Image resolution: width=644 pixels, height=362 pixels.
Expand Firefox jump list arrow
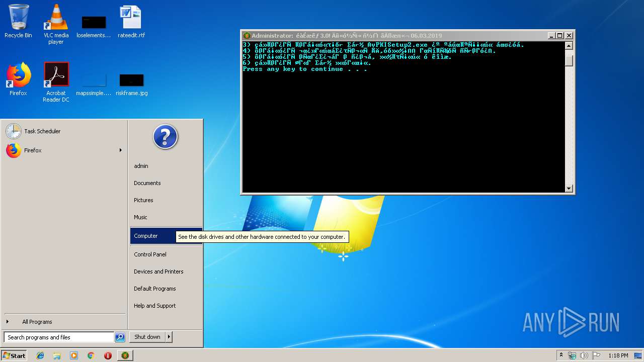pyautogui.click(x=120, y=150)
